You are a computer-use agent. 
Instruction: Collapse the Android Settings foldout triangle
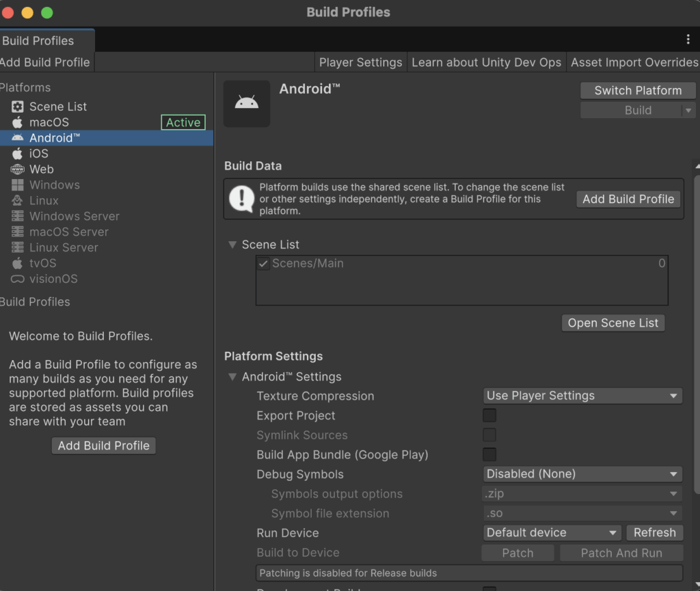[x=232, y=376]
